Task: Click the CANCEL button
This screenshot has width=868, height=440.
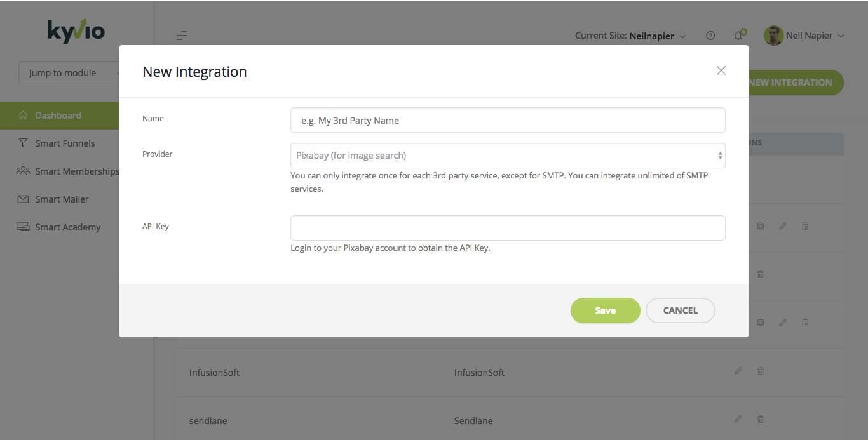Action: (x=681, y=310)
